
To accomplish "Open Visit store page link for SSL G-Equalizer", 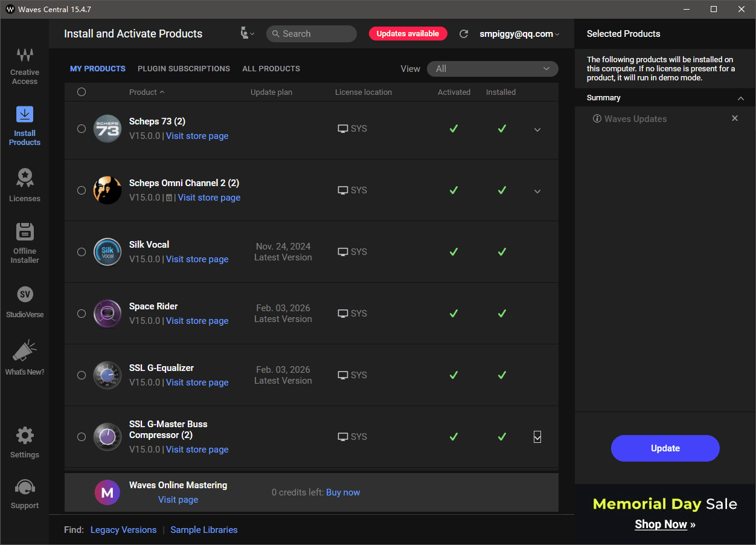I will pyautogui.click(x=197, y=382).
